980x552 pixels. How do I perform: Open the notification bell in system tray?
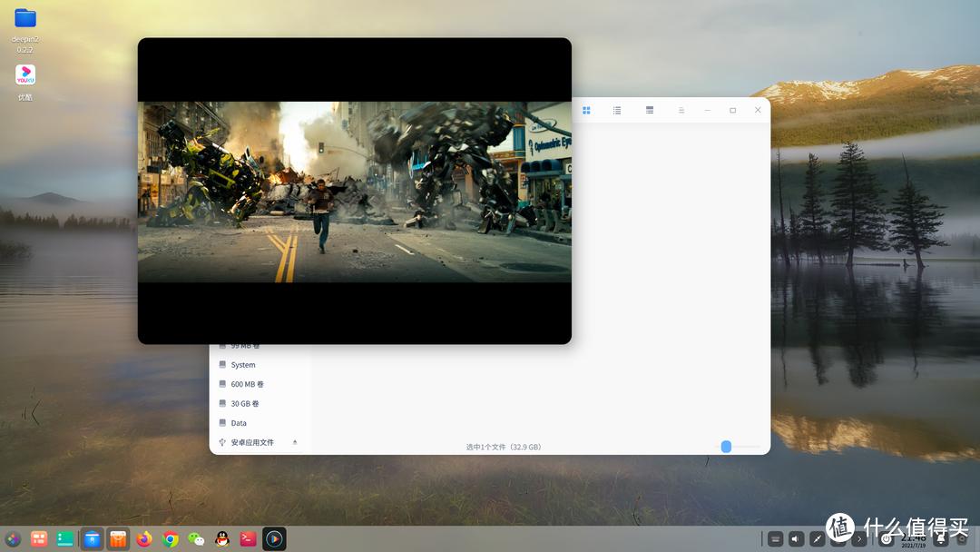[x=941, y=538]
